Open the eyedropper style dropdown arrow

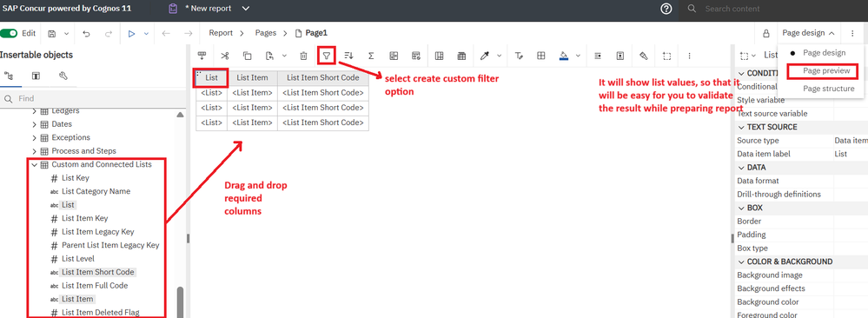[x=499, y=56]
